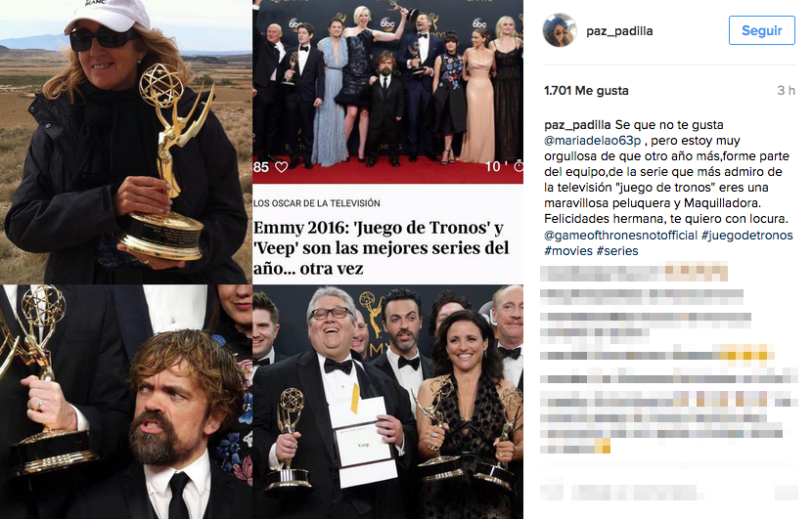
Task: Open the #movies hashtag
Action: (x=568, y=251)
